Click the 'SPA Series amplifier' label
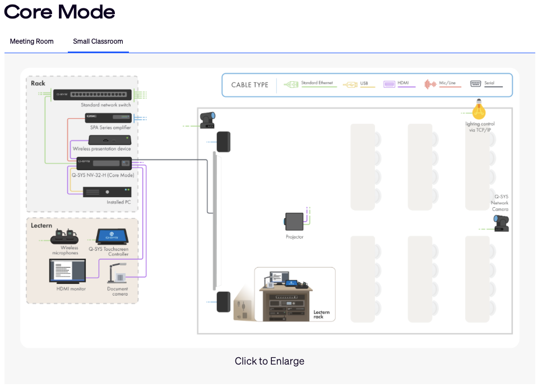The width and height of the screenshot is (542, 392). pyautogui.click(x=110, y=128)
